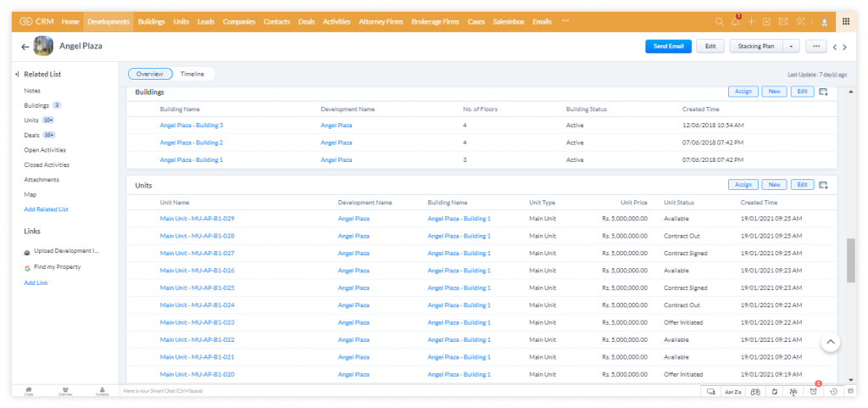Open the alarm clock reminders icon

[813, 391]
